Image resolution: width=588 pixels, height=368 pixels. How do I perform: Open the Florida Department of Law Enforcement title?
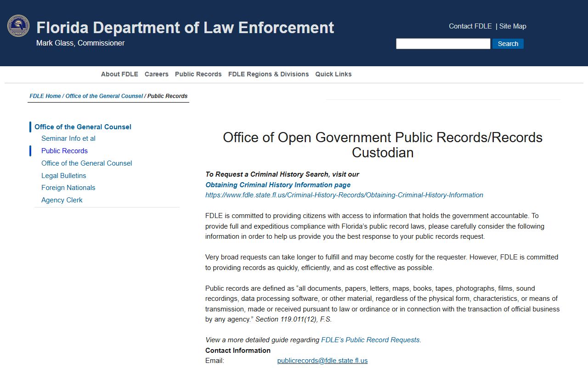click(185, 28)
